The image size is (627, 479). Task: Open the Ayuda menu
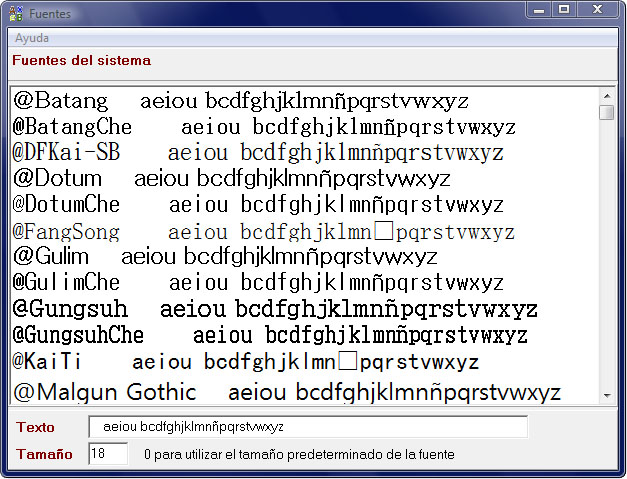pos(32,38)
